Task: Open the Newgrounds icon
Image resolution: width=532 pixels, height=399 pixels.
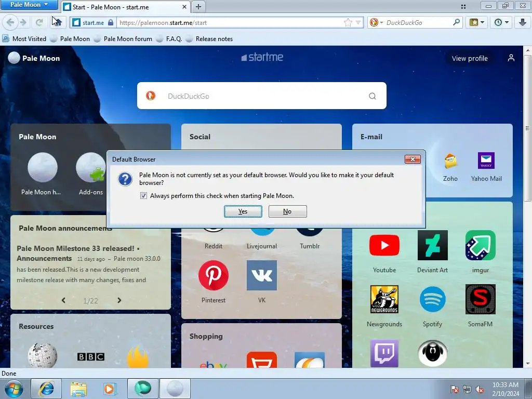Action: pos(384,299)
